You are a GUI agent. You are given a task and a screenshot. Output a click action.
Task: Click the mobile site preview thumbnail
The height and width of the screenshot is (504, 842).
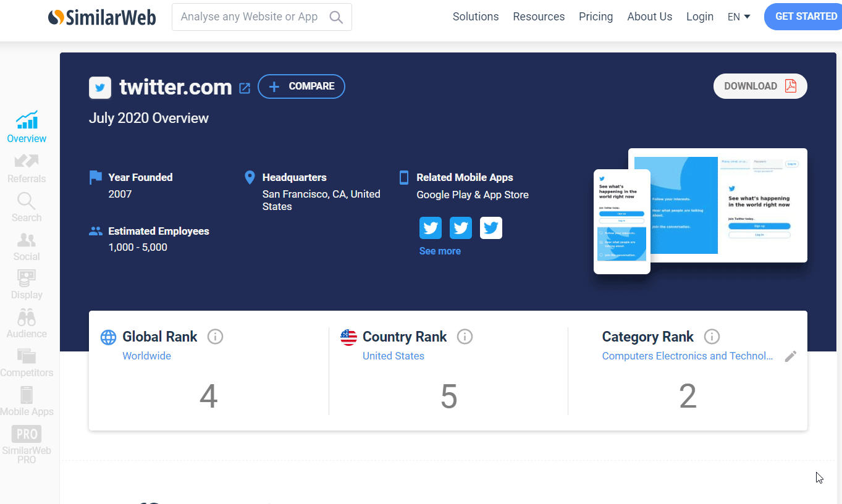click(622, 222)
